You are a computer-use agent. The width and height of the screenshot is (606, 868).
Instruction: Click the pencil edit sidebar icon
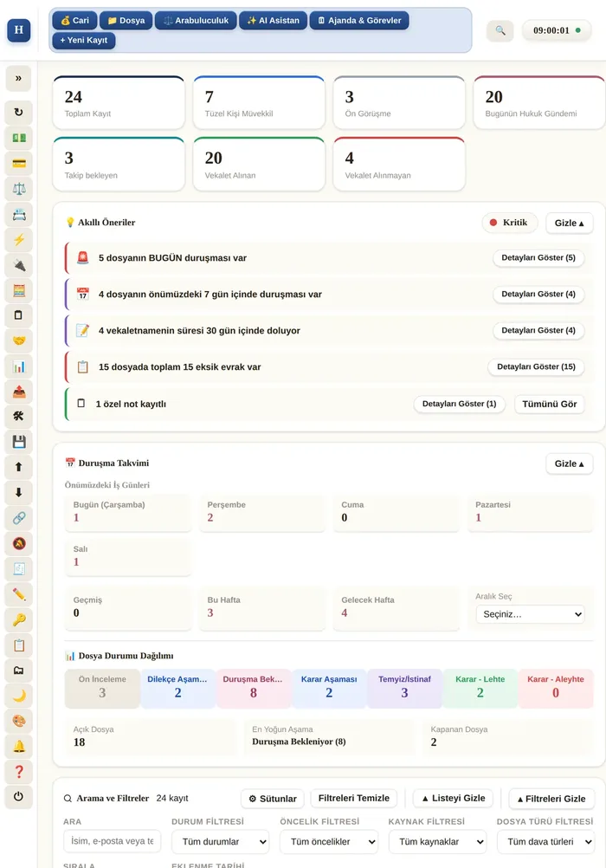tap(19, 594)
